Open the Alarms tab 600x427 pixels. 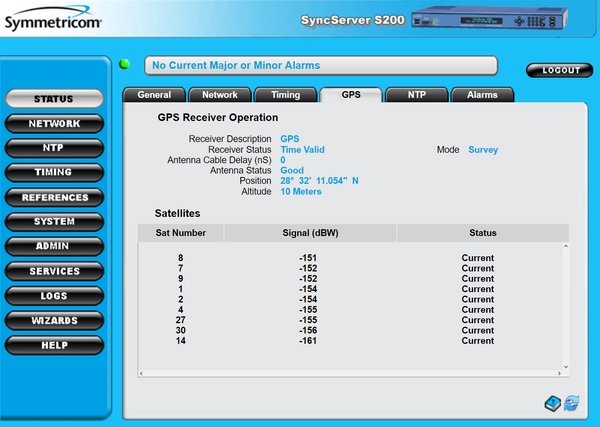click(x=482, y=95)
